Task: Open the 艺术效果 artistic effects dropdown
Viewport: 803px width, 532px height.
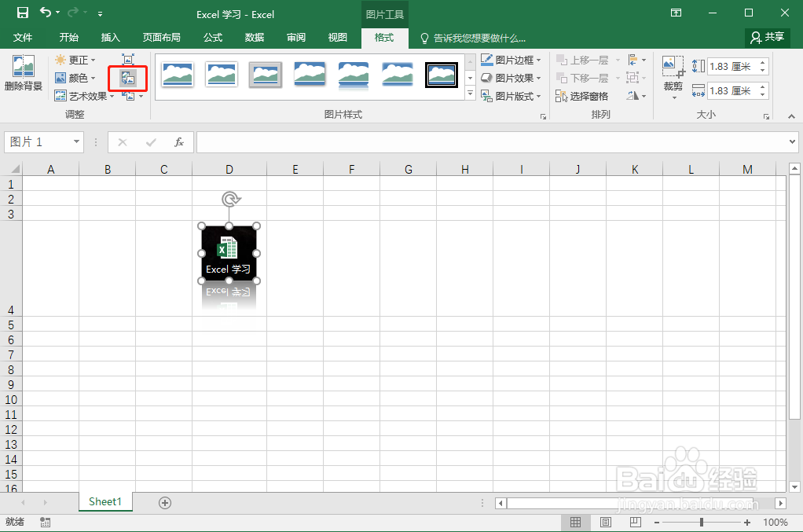Action: point(85,96)
